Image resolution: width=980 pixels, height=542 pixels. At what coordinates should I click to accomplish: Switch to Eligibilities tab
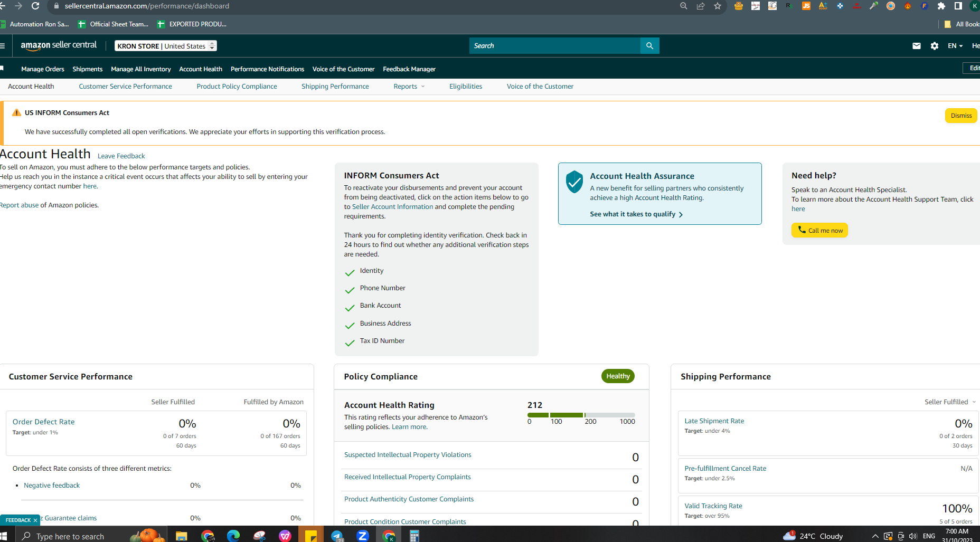click(x=466, y=87)
